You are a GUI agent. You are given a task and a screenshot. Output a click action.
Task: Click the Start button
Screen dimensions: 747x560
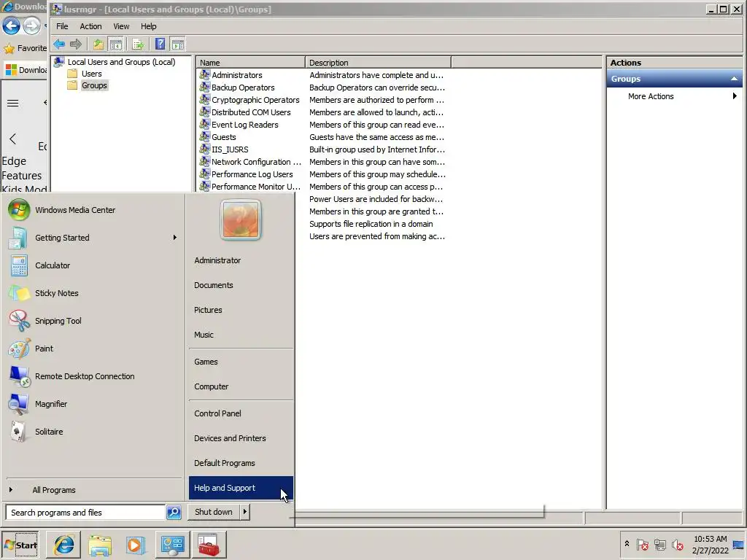tap(20, 545)
